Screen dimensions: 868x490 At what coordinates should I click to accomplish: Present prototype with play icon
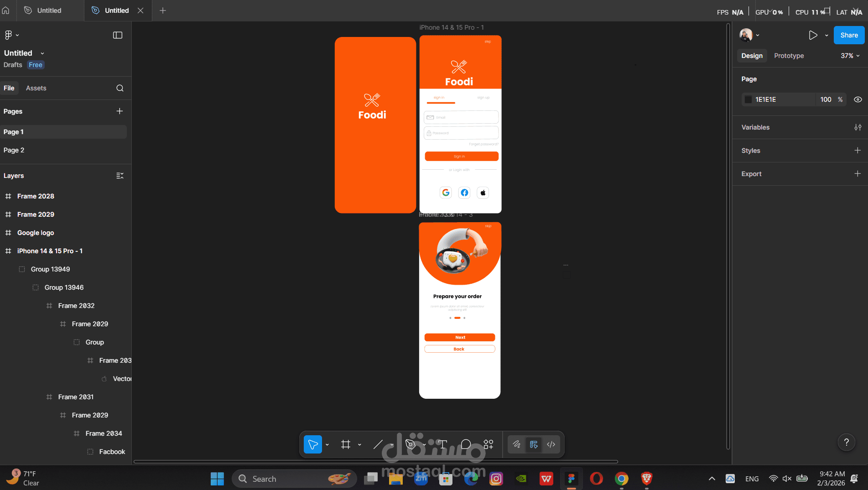[813, 35]
